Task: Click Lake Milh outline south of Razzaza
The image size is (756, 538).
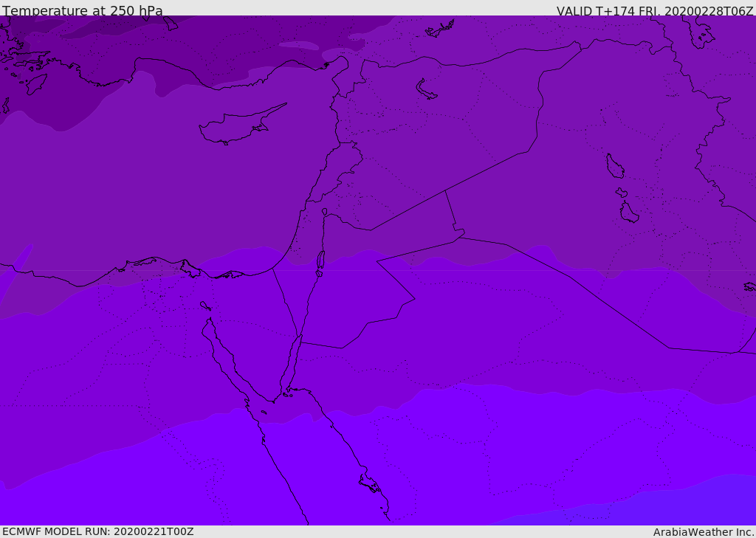Action: (629, 212)
